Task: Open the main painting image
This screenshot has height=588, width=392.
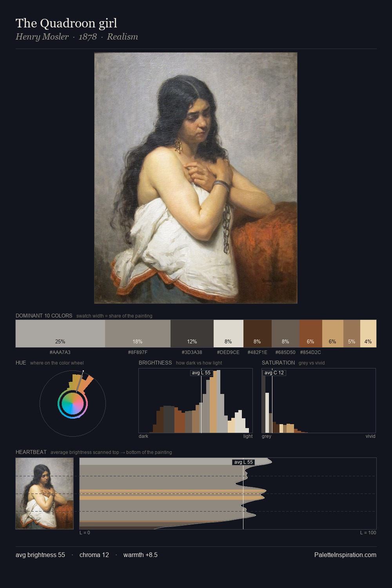Action: (x=196, y=178)
